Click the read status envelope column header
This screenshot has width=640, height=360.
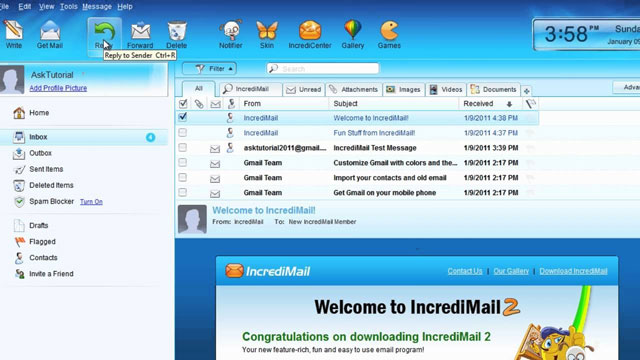(x=215, y=104)
